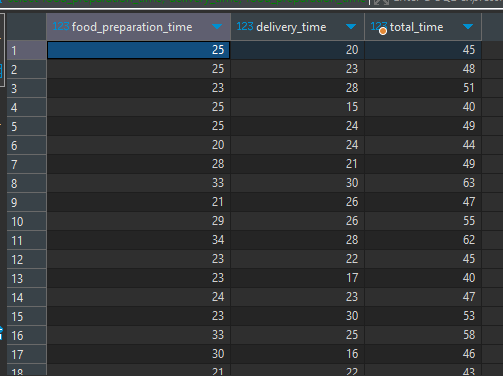Select total_time value 46 in row 17

coord(423,354)
